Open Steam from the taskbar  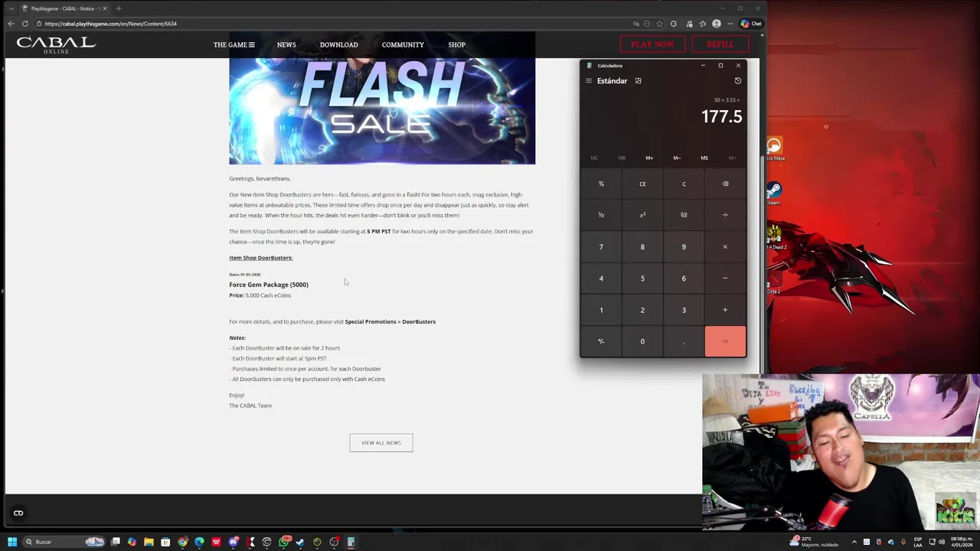(300, 542)
